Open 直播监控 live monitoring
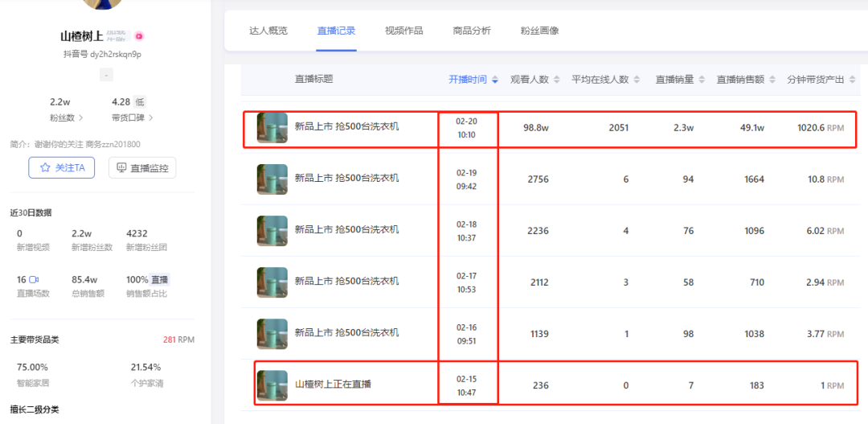Screen dimensions: 868x424 (142, 168)
